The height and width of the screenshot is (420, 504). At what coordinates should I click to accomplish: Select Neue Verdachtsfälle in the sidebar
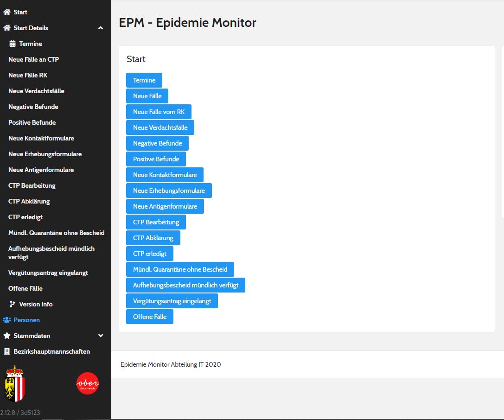(36, 91)
